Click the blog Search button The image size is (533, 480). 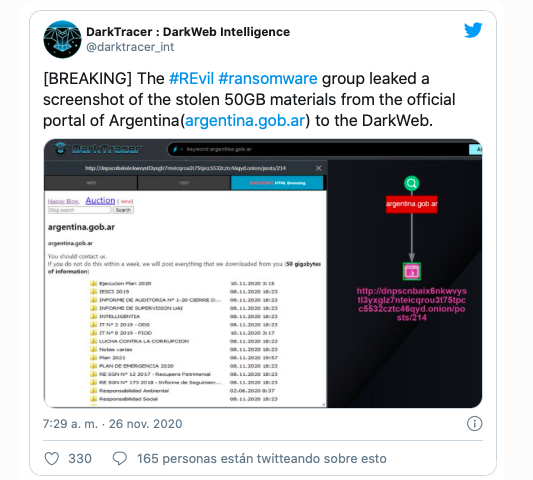tap(123, 210)
